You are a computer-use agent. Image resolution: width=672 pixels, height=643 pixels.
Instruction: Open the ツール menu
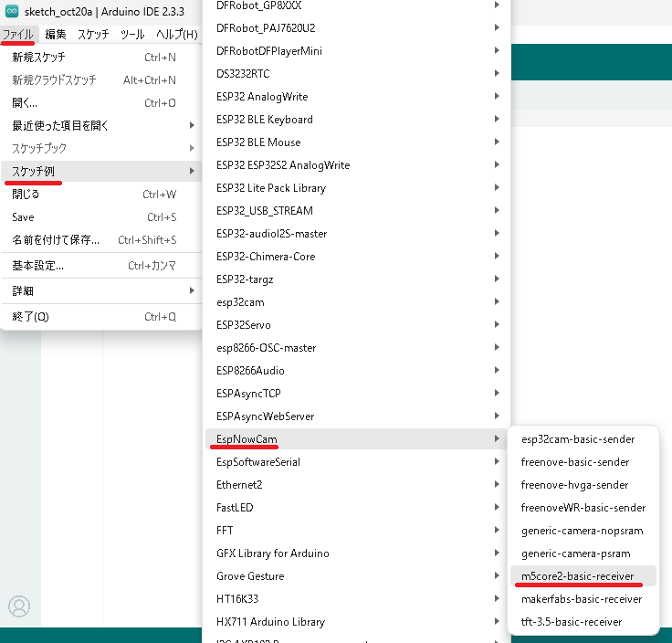click(132, 34)
